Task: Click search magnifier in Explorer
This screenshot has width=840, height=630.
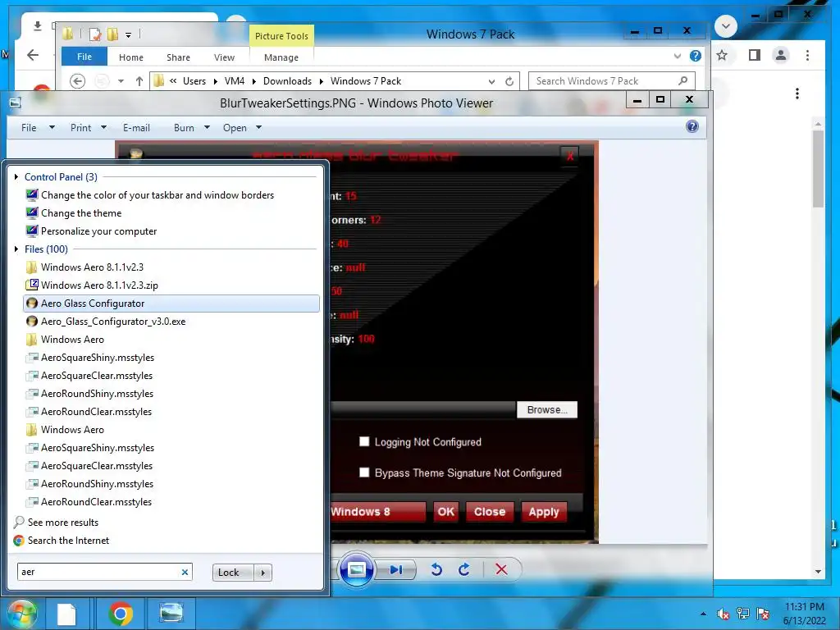Action: tap(682, 81)
